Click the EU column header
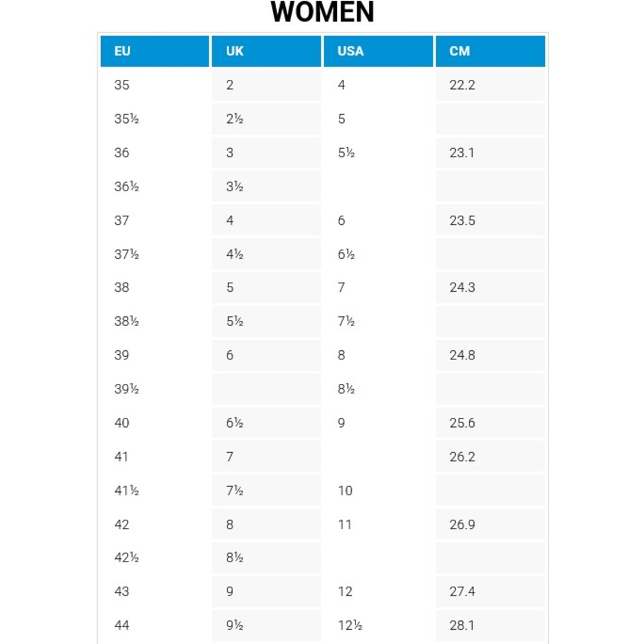 tap(155, 52)
